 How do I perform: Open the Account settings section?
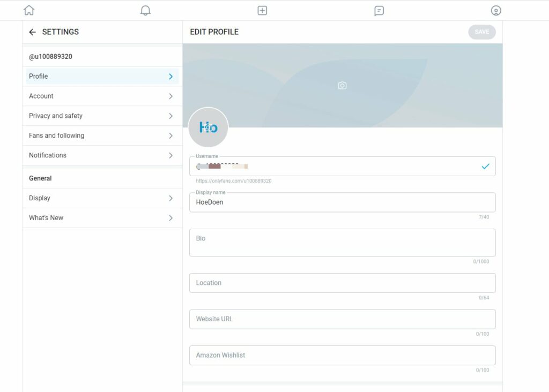click(102, 96)
